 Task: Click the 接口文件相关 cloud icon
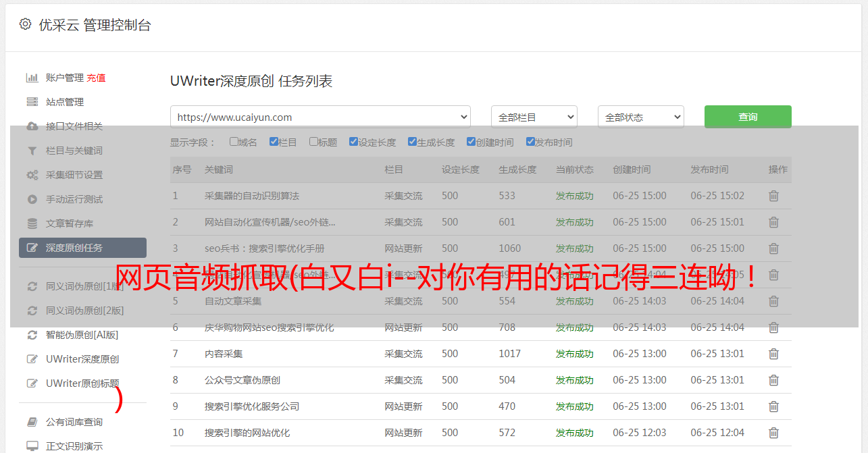pos(32,126)
